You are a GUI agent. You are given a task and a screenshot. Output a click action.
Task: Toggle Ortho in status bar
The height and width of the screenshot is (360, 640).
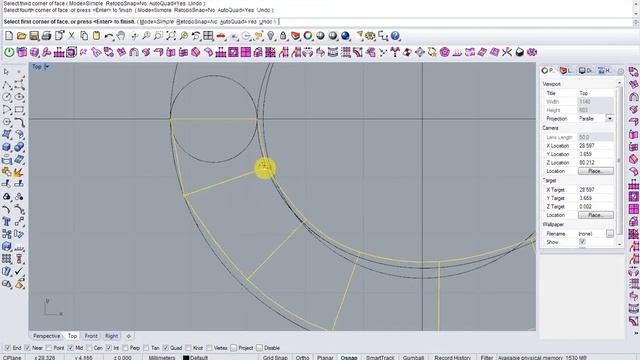(302, 358)
